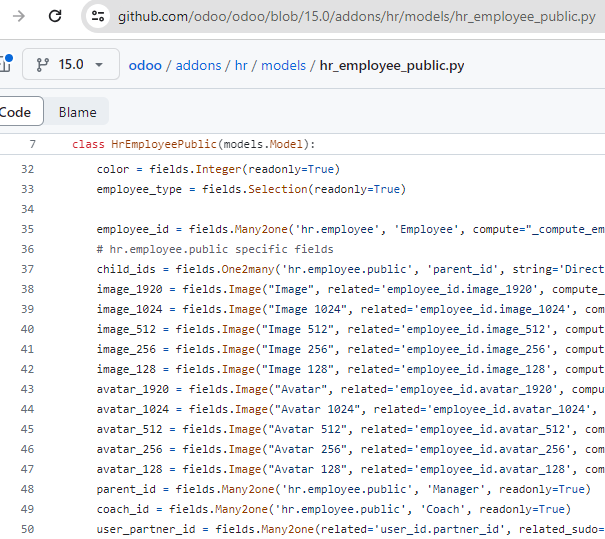
Task: Click the browser forward arrow
Action: (x=19, y=16)
